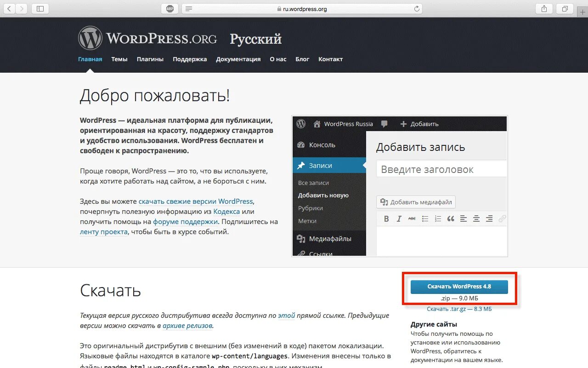Viewport: 588px width, 368px height.
Task: Click the Добавить запись heading
Action: pyautogui.click(x=421, y=147)
